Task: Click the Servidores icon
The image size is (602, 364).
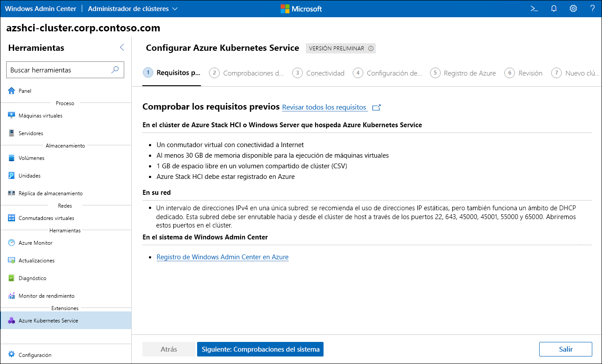Action: 11,133
